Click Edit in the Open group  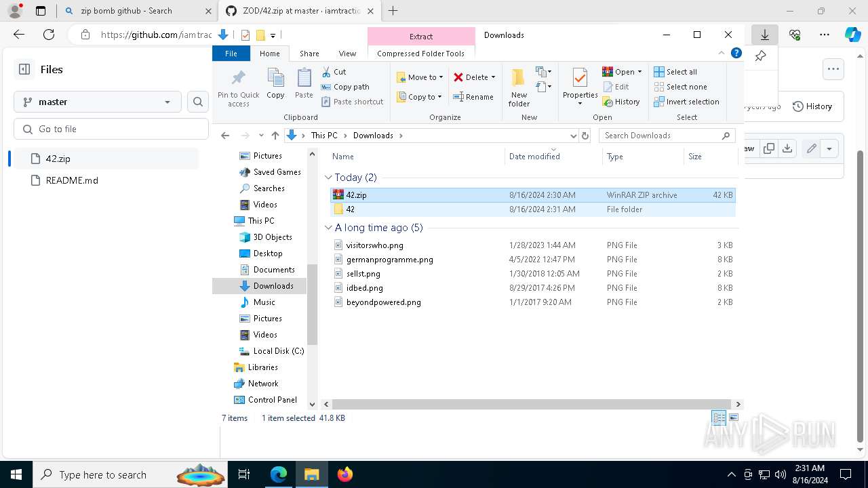(615, 87)
